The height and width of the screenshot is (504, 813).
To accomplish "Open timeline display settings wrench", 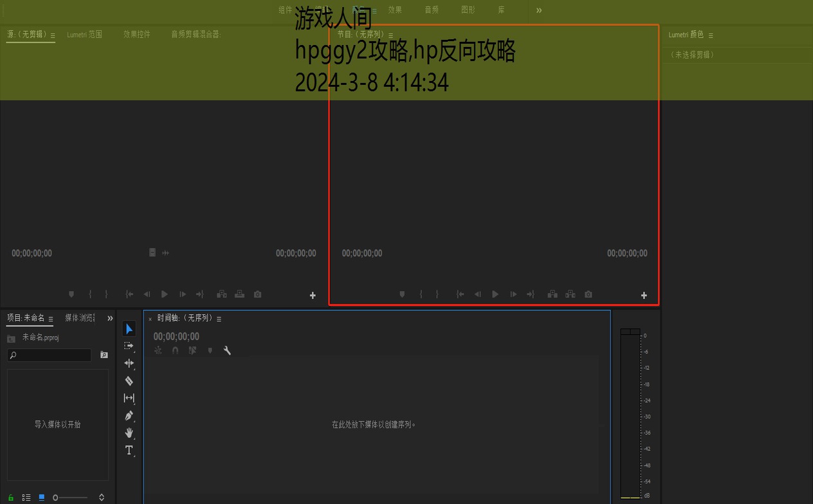I will coord(227,350).
